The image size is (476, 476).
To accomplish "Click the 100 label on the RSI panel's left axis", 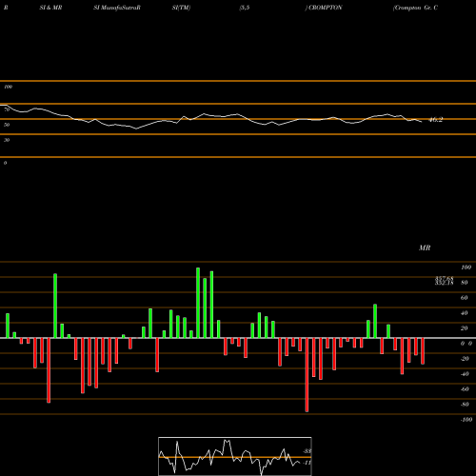I will click(x=8, y=87).
